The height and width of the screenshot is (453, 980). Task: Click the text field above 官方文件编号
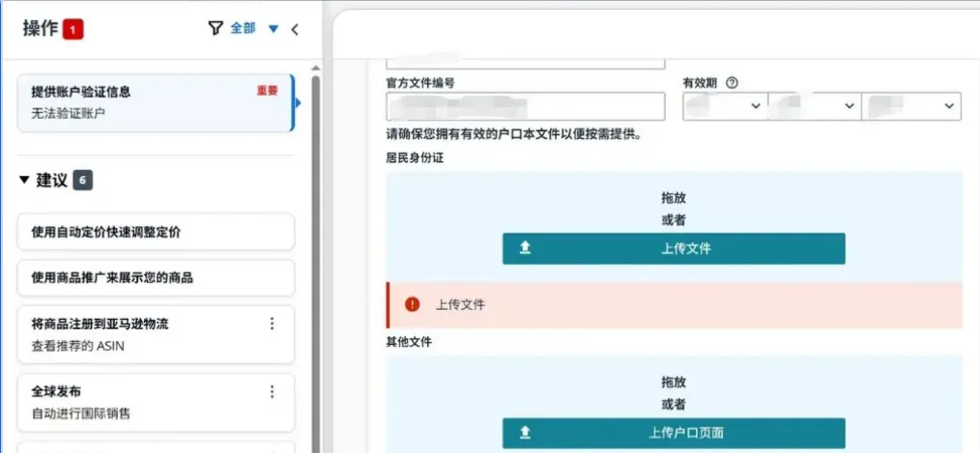525,63
